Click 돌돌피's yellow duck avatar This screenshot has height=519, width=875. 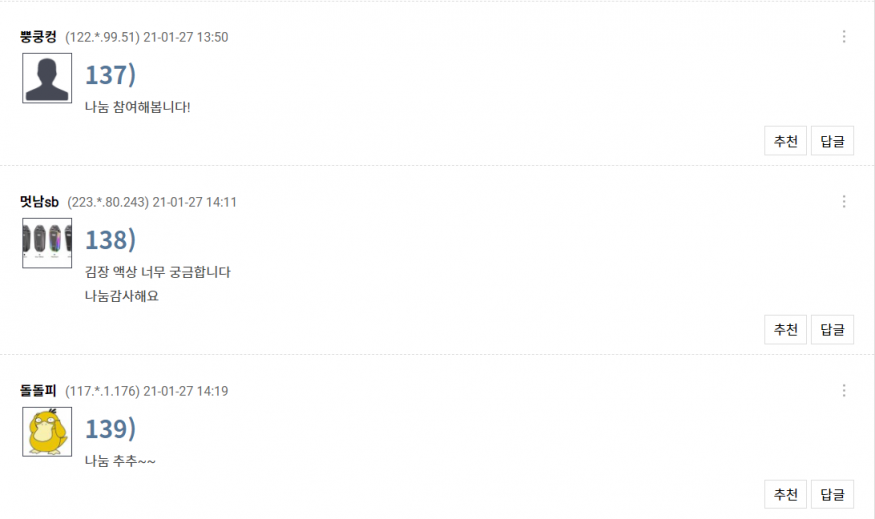click(47, 432)
